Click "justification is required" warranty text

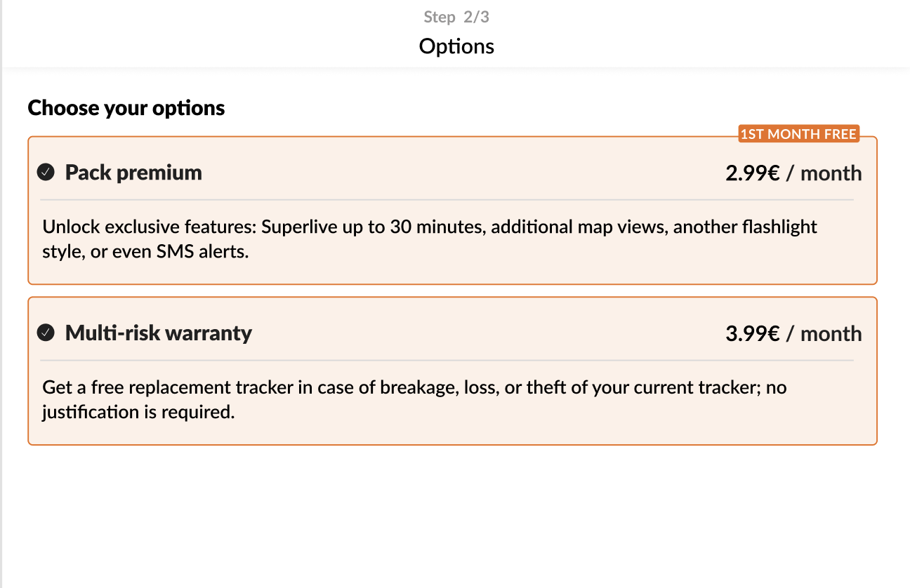[x=138, y=412]
